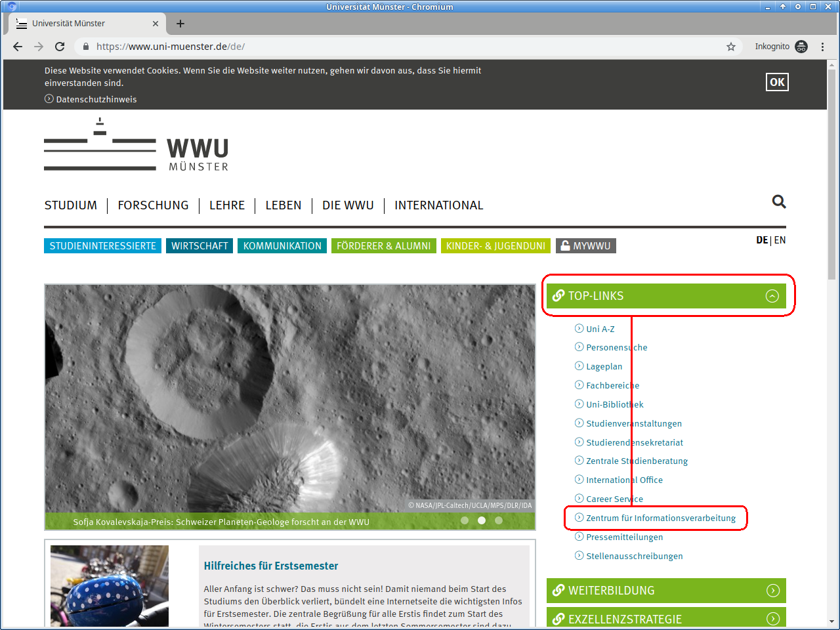Click the Inkognito profile icon

pyautogui.click(x=801, y=47)
